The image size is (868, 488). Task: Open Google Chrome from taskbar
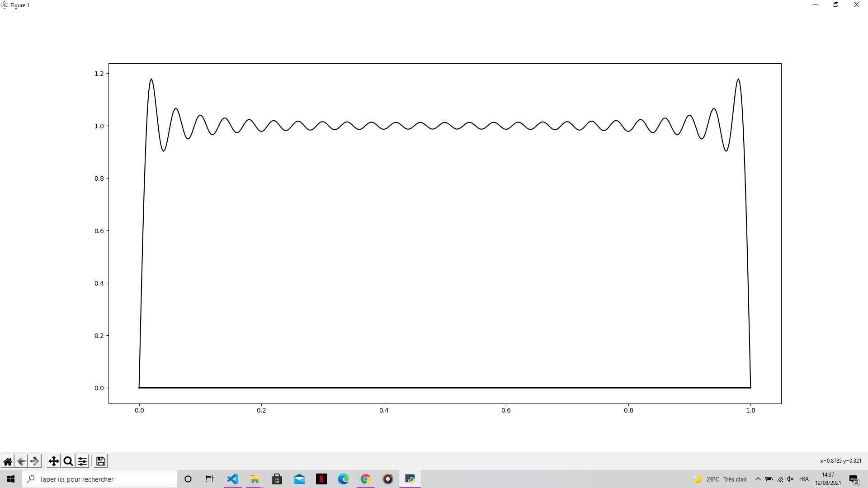tap(366, 479)
